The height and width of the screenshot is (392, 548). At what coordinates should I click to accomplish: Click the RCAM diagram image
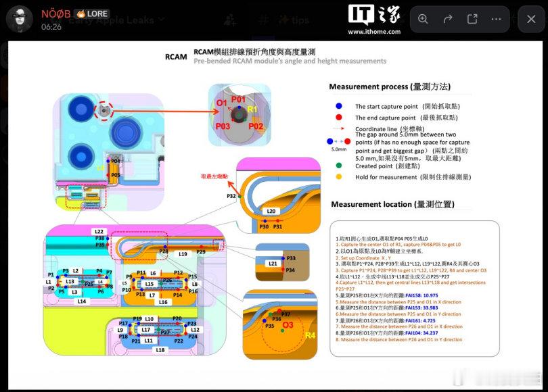(275, 215)
